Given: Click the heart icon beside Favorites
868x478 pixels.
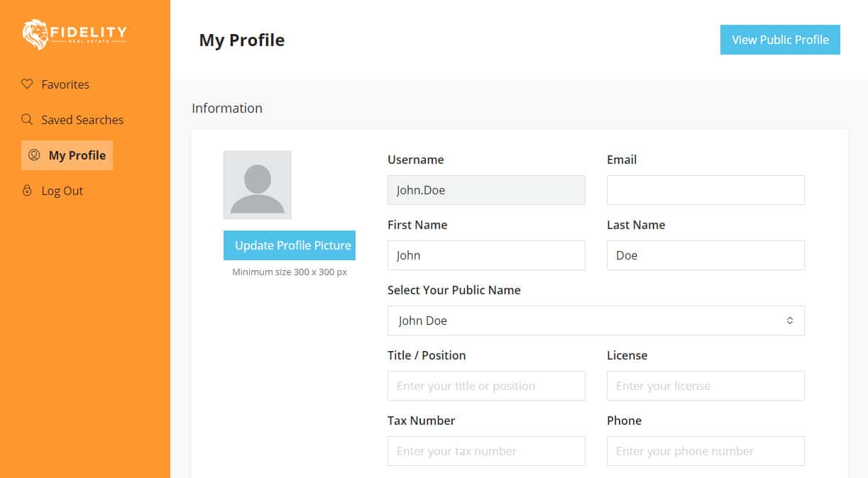Looking at the screenshot, I should (x=27, y=84).
